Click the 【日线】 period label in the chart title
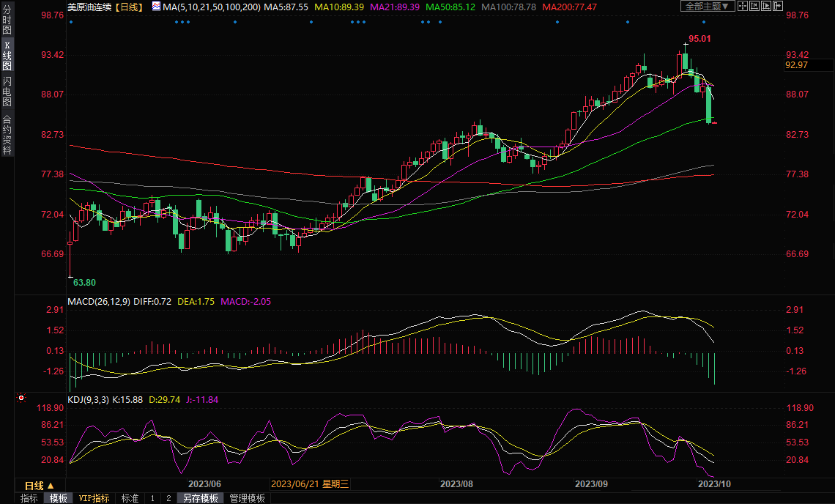 [129, 7]
